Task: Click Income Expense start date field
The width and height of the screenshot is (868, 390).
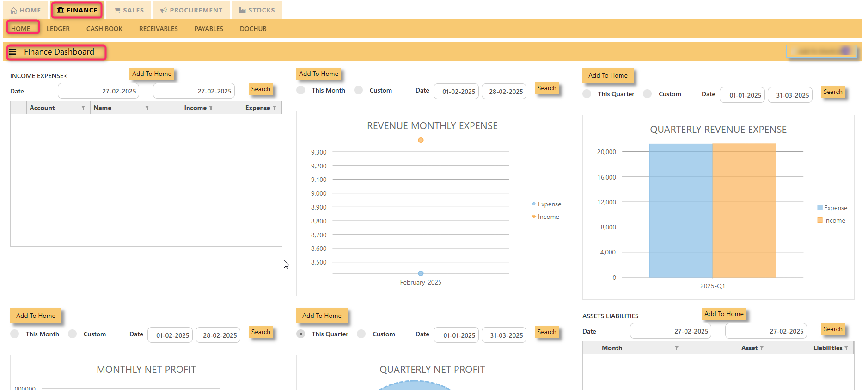Action: 98,91
